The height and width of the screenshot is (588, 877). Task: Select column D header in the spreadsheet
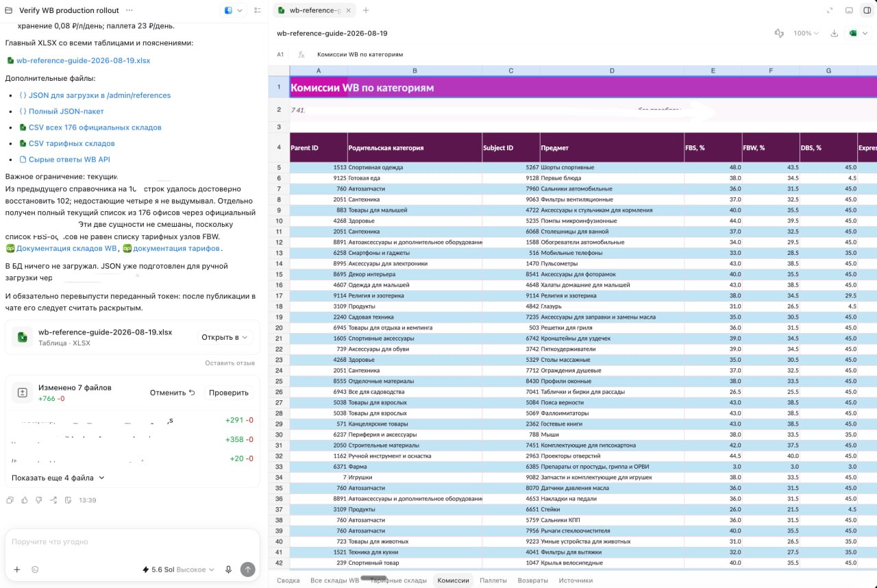tap(612, 71)
